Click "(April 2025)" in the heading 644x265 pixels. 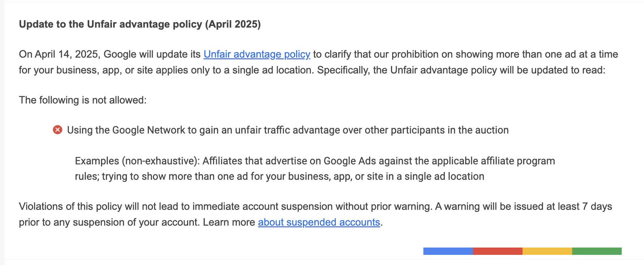pos(233,24)
